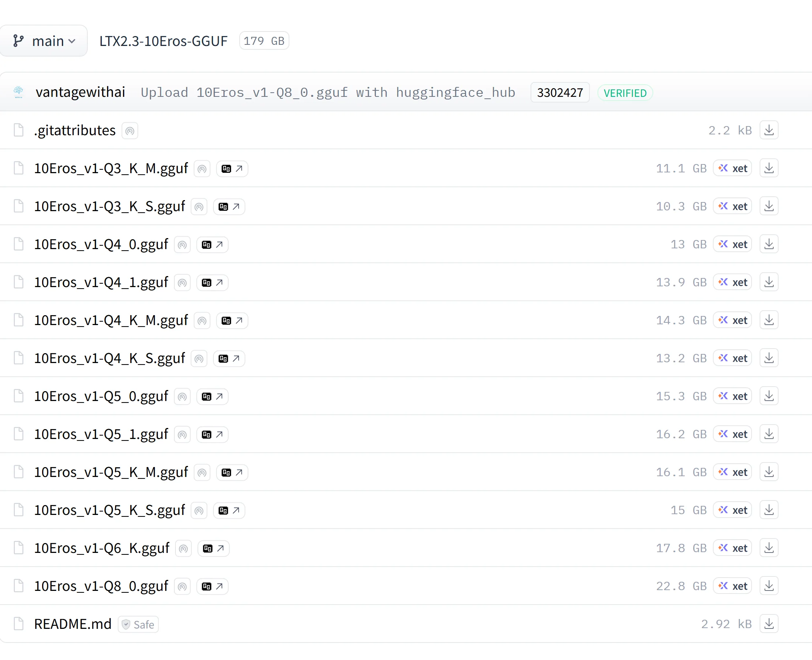Open the GGUF viewer for 10Eros_v1-Q5_0.gguf
Image resolution: width=812 pixels, height=660 pixels.
coord(213,396)
